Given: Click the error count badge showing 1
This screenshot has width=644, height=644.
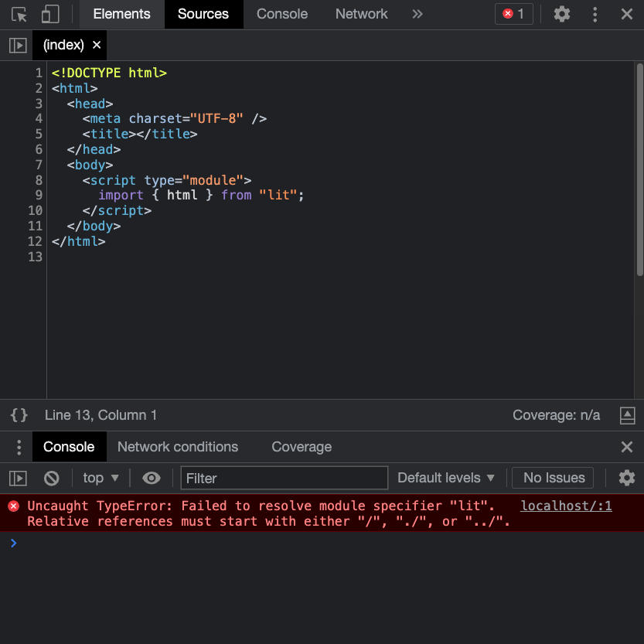Looking at the screenshot, I should 514,14.
